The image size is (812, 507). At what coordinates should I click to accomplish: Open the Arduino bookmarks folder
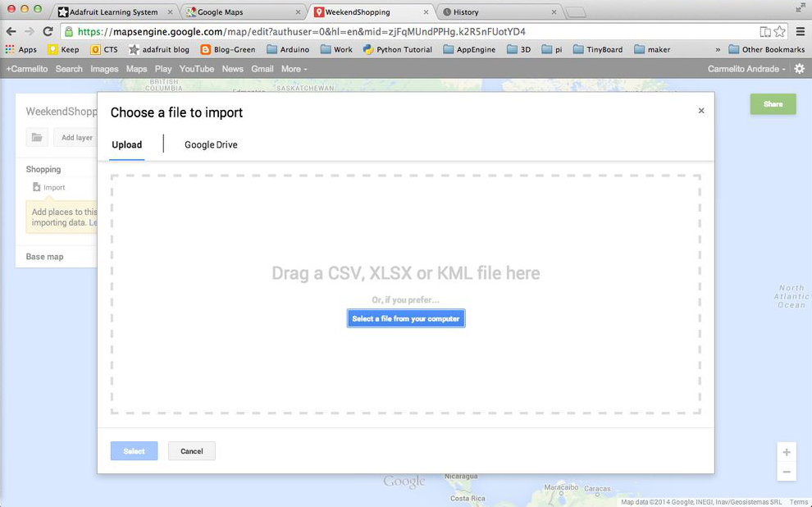tap(288, 50)
